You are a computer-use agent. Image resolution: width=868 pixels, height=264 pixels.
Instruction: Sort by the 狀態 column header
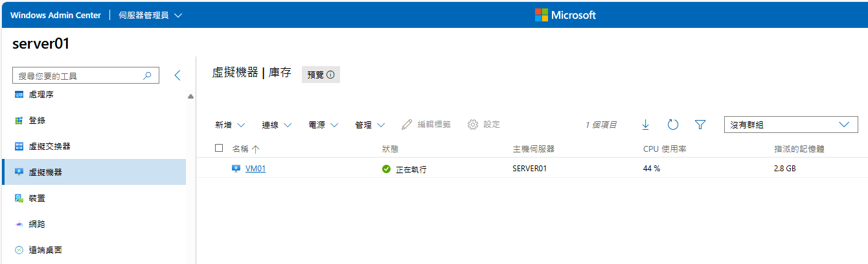391,149
